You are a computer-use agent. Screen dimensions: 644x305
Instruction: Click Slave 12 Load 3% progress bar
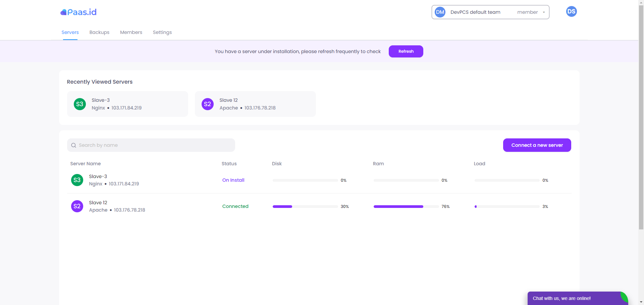click(507, 207)
